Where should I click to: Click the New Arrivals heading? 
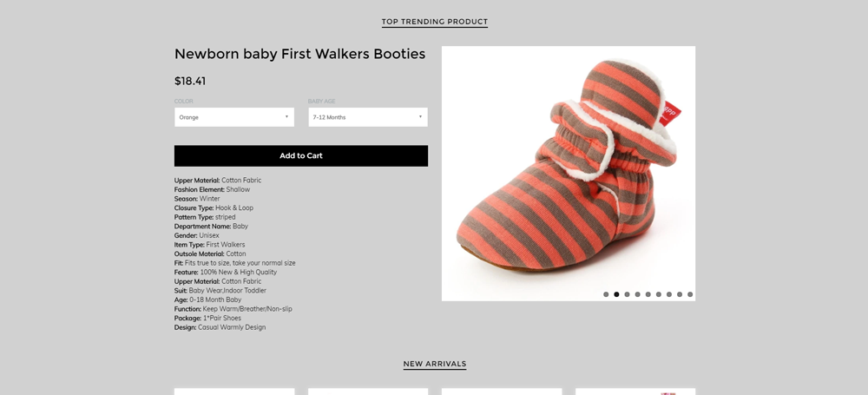435,364
